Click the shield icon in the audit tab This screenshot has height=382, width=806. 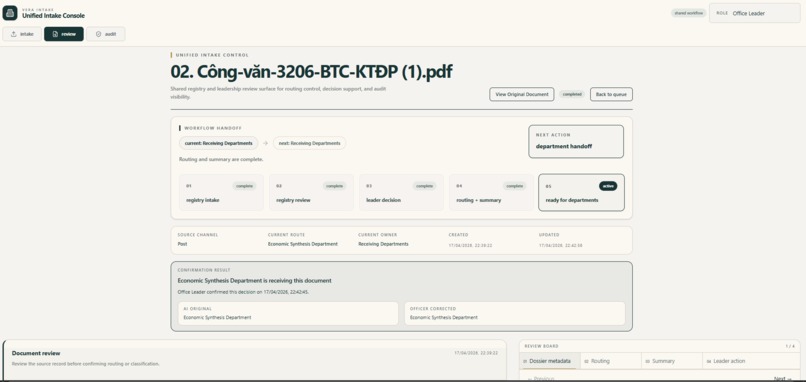pyautogui.click(x=98, y=34)
